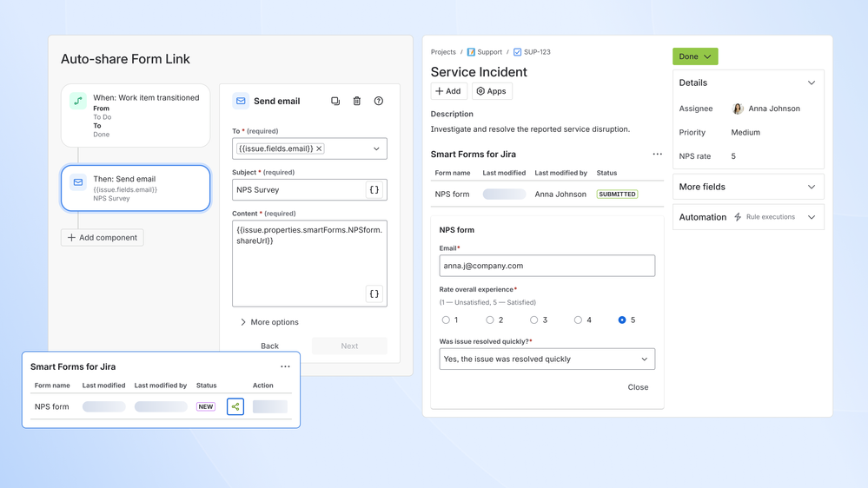Select rating 4 radio button
Screen dimensions: 868x488
coord(578,320)
